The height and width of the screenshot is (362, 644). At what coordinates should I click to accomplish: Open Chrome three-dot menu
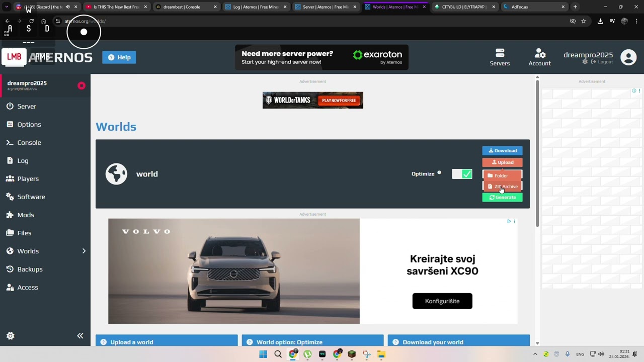pos(636,21)
